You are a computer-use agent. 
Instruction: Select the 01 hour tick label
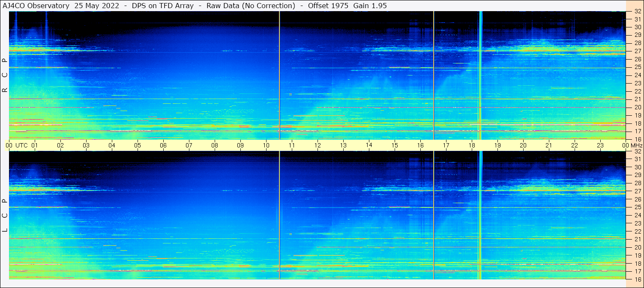point(35,145)
